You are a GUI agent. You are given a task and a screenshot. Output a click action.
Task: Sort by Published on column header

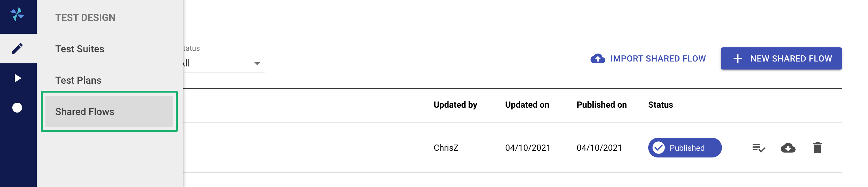click(x=602, y=105)
